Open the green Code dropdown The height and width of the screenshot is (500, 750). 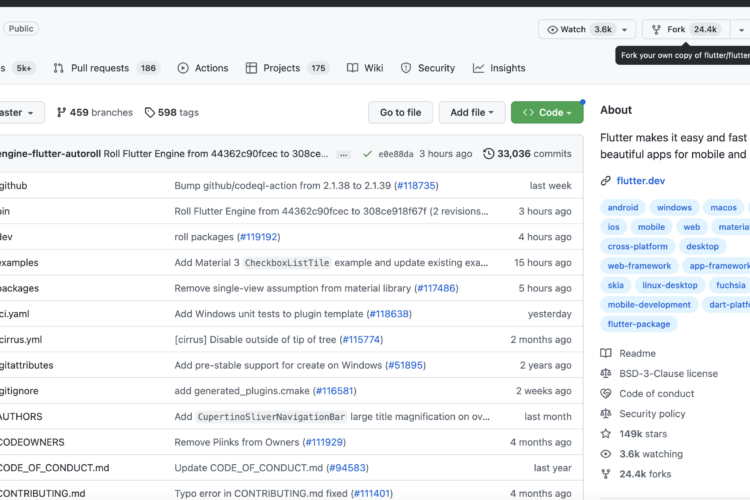point(547,112)
